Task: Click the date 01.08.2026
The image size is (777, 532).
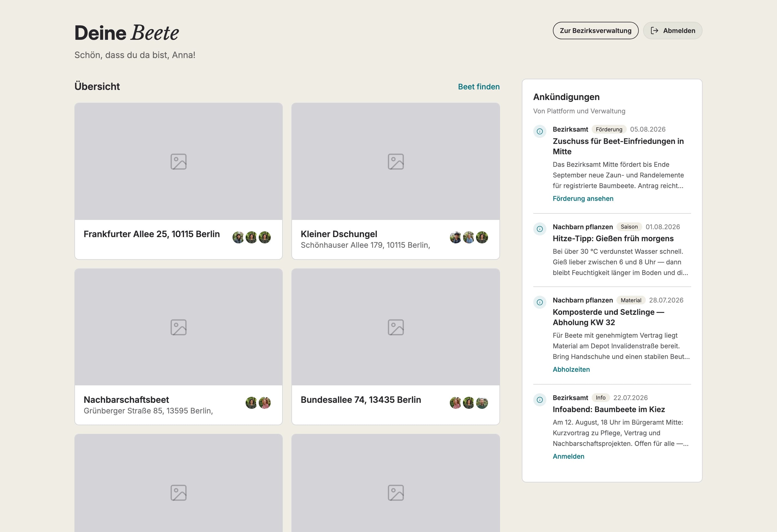Action: click(663, 227)
